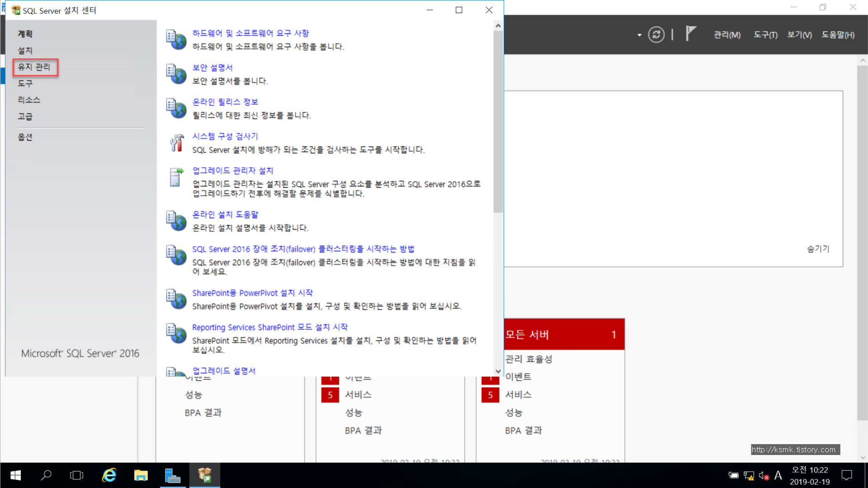Select 설치 in the left sidebar
868x488 pixels.
click(25, 50)
